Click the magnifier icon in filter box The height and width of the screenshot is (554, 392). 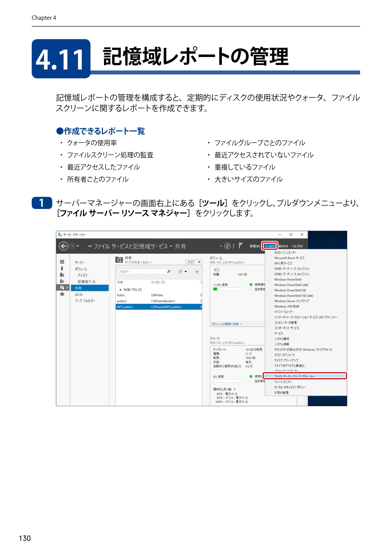(x=169, y=271)
